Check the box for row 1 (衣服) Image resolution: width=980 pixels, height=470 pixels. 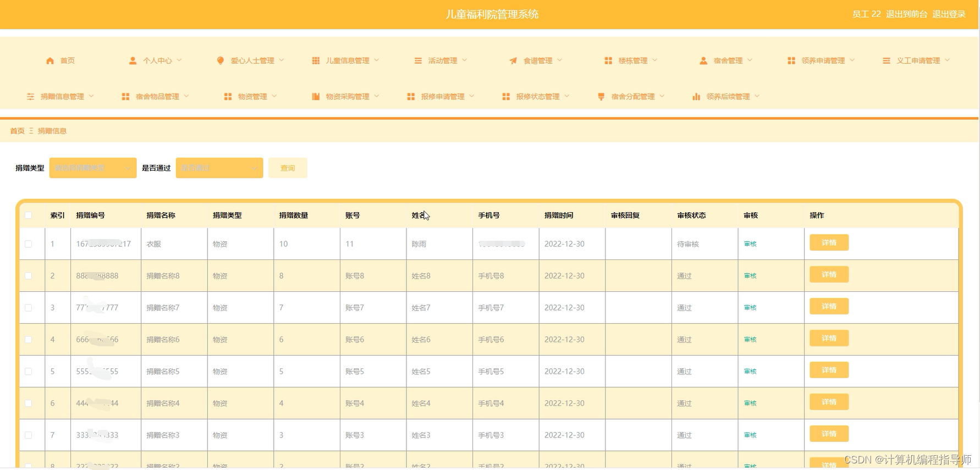click(x=29, y=244)
